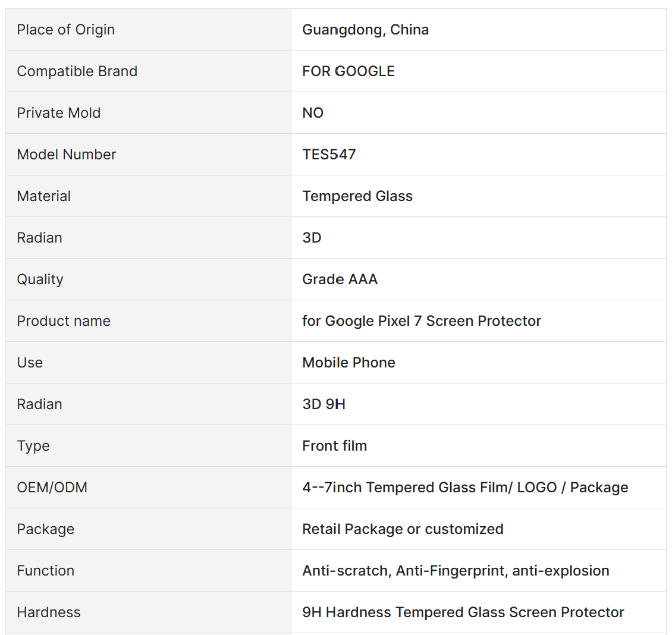The width and height of the screenshot is (672, 635).
Task: Click the 'OEM/ODM' label cell
Action: coord(52,488)
